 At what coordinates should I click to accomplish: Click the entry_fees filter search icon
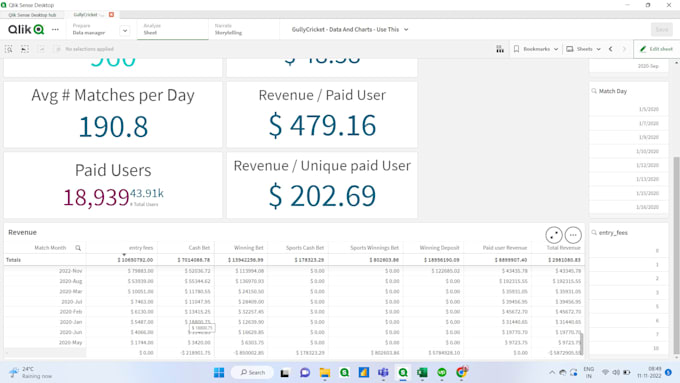pyautogui.click(x=594, y=233)
